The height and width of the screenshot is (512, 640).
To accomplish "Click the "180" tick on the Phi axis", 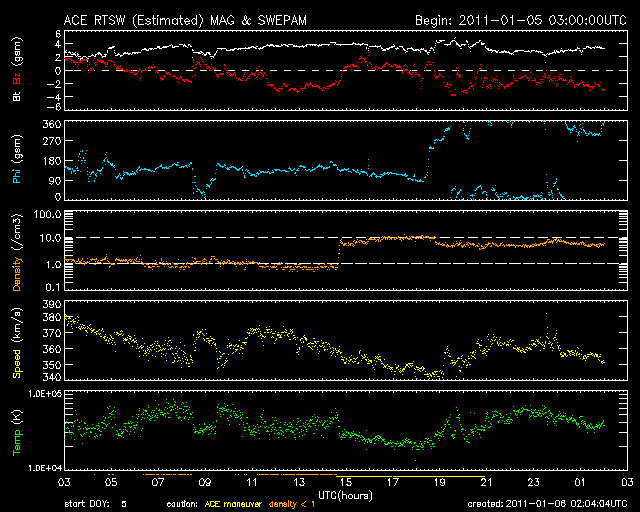I will point(52,161).
